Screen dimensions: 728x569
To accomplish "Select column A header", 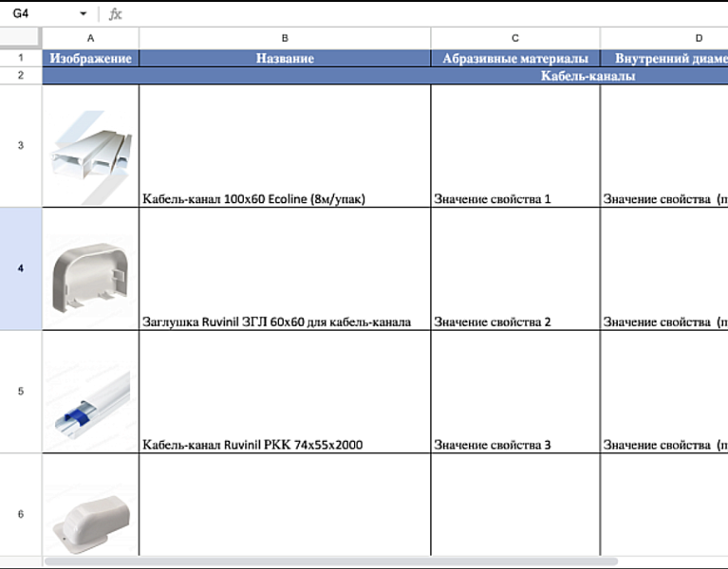I will pyautogui.click(x=90, y=38).
